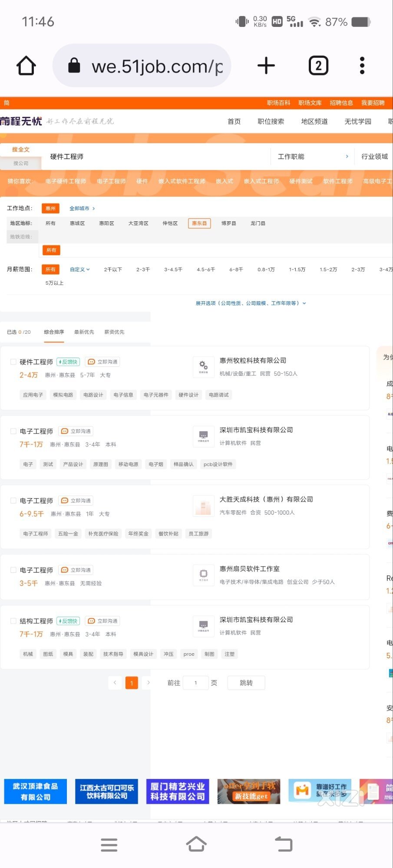Click the page number input box
Screen dimensions: 393x868
(x=196, y=683)
